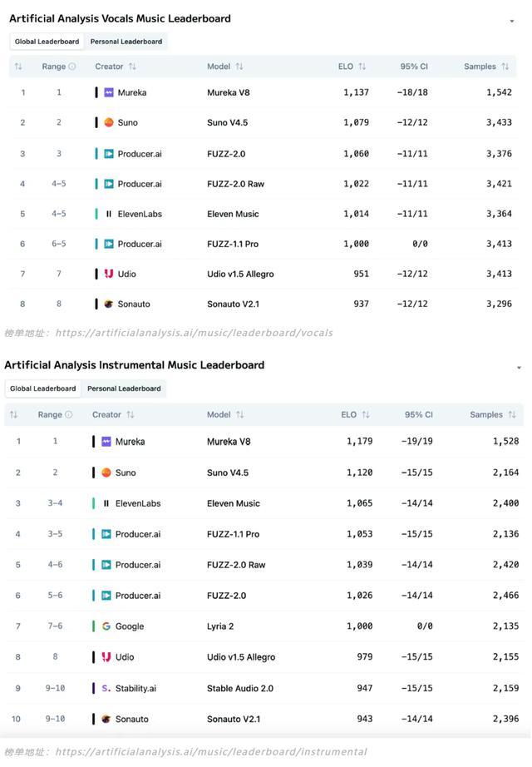Click the Mureka logo icon in Vocals leaderboard

[x=109, y=92]
